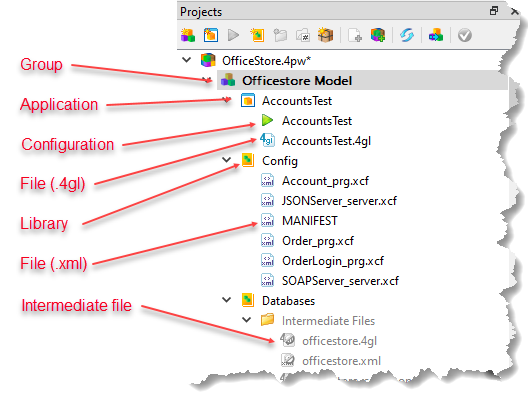Screen dimensions: 528x399
Task: Collapse the OfficeStore.4pw project node
Action: (x=186, y=60)
